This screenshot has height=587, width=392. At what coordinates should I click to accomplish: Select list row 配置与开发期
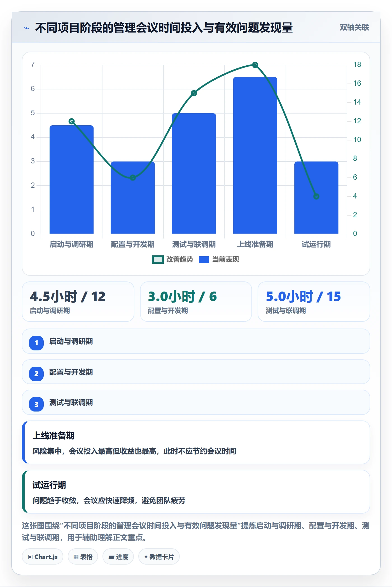click(196, 372)
